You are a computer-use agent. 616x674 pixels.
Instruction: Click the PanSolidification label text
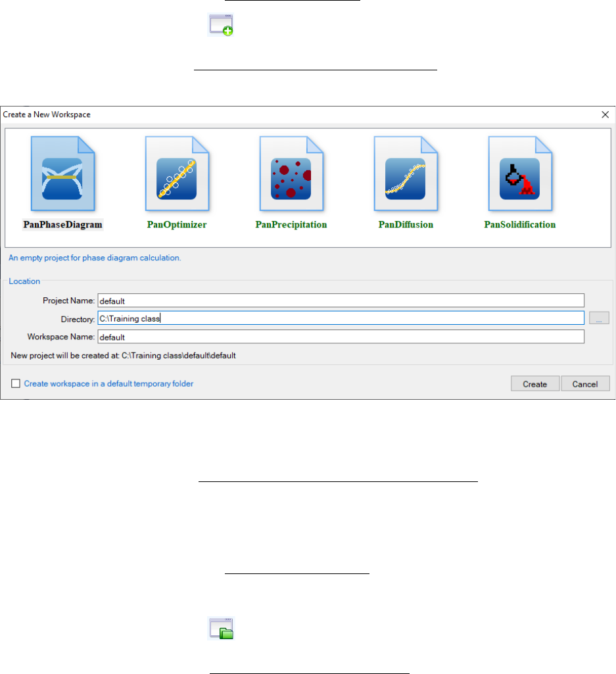(x=520, y=224)
